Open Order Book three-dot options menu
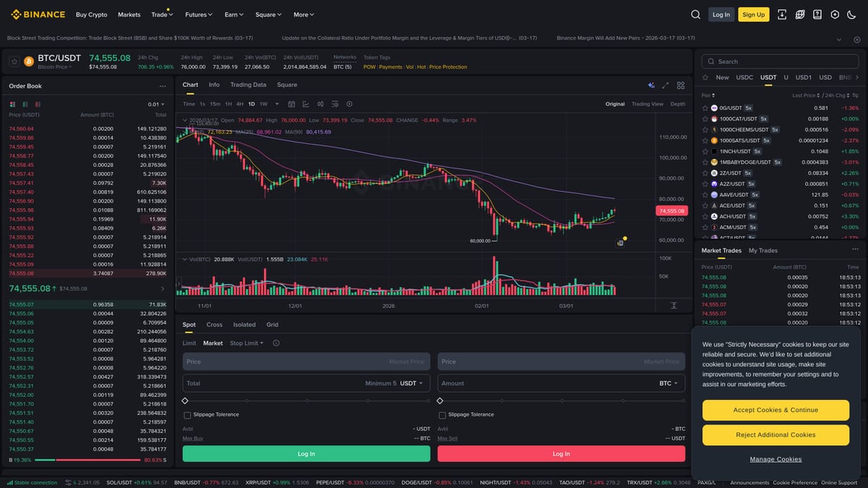 coord(163,86)
